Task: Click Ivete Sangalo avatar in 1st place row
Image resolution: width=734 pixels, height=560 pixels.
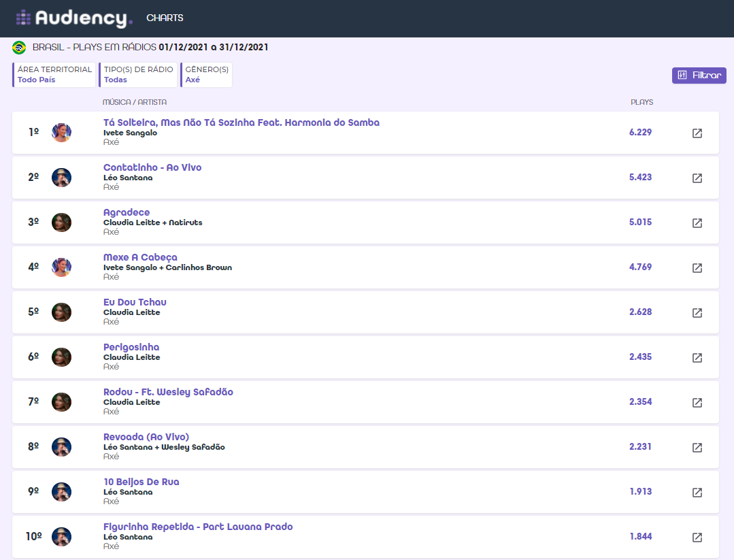Action: click(61, 133)
